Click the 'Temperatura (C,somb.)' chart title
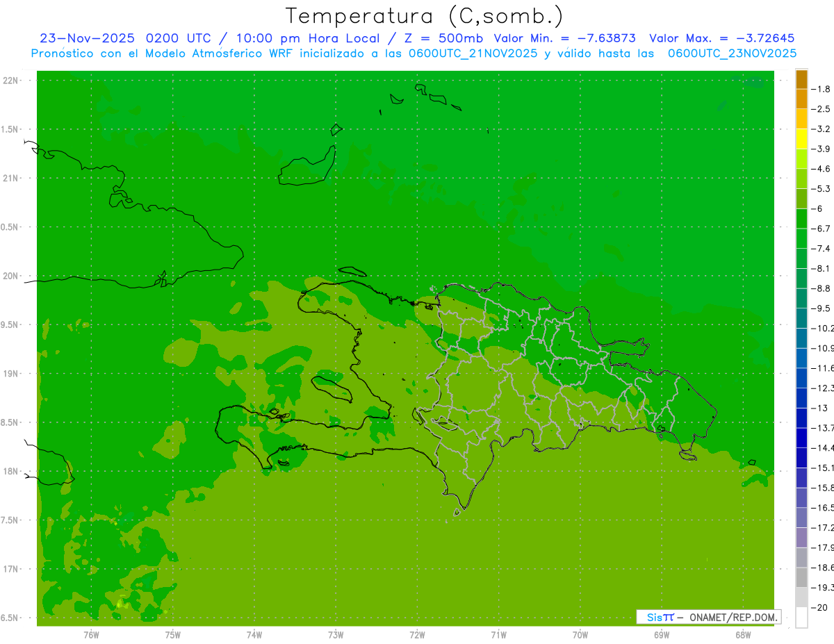The height and width of the screenshot is (644, 834). (424, 16)
